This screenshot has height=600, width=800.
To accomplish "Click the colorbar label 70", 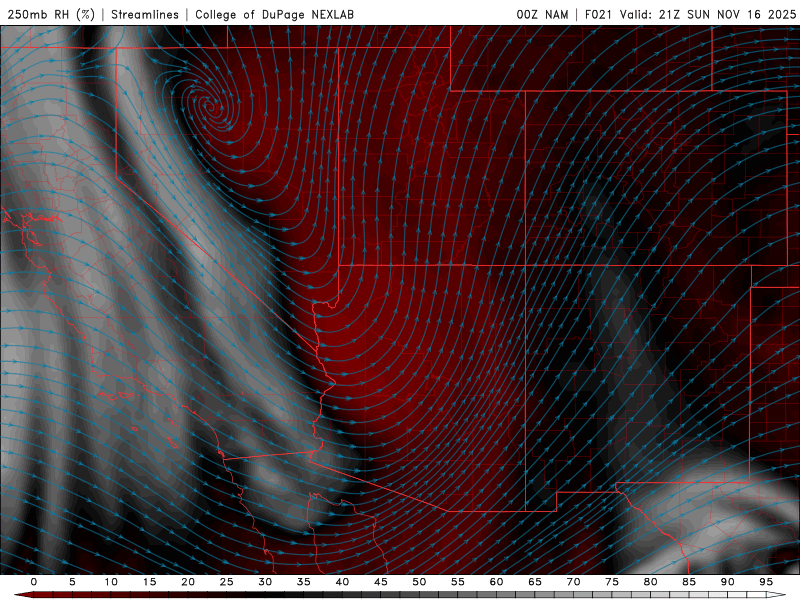I will (x=573, y=582).
